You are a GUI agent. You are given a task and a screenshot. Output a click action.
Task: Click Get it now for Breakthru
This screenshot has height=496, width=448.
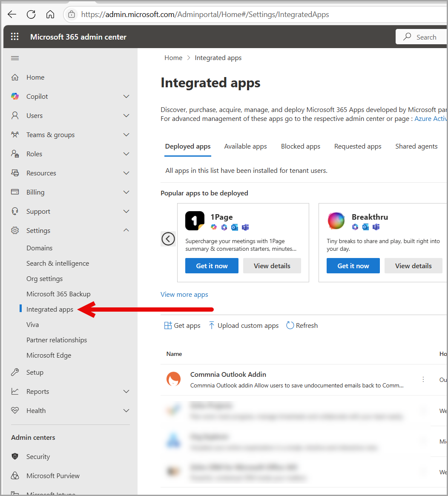click(x=353, y=266)
